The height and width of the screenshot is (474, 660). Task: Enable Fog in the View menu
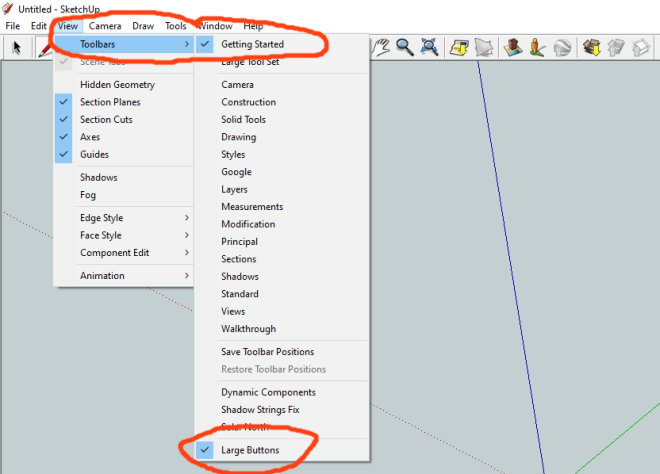[x=124, y=195]
